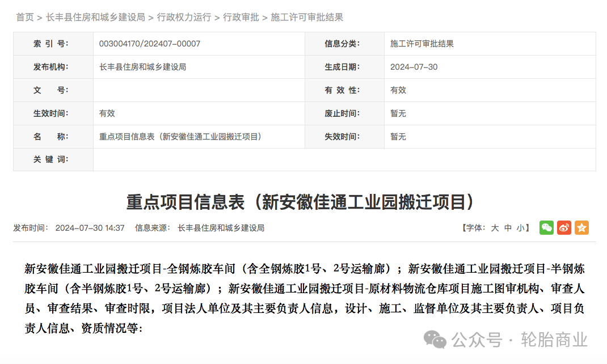607x364 pixels.
Task: Click 有效性 value 有效
Action: (x=398, y=90)
